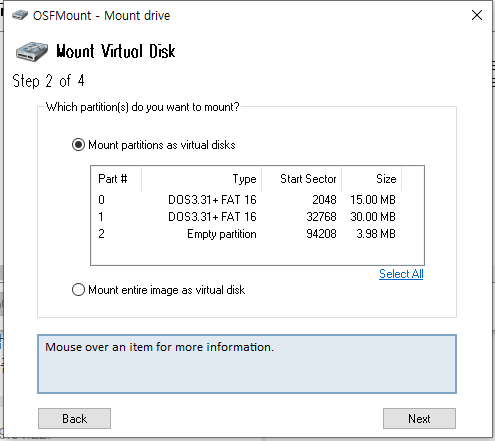Go to Next step
Viewport: 495px width, 441px height.
point(419,418)
